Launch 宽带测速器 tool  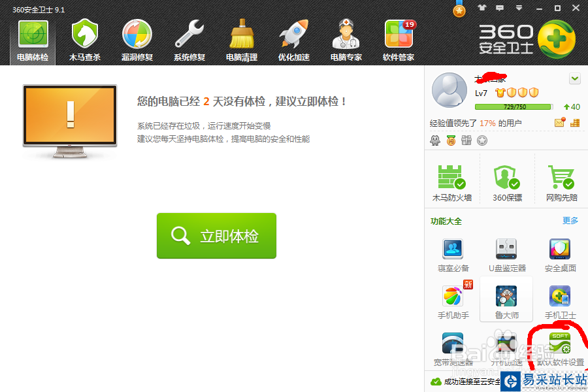pos(453,350)
